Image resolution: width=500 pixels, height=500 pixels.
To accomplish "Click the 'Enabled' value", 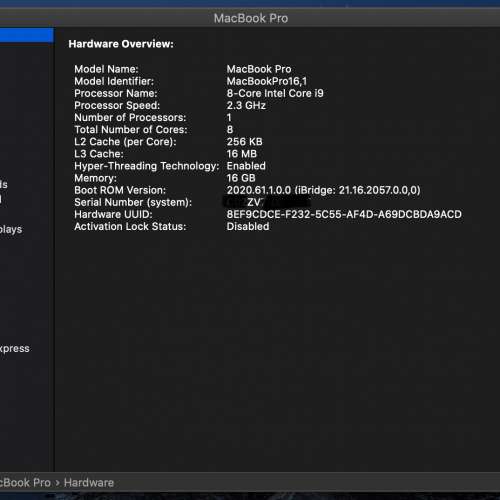I will pyautogui.click(x=246, y=166).
